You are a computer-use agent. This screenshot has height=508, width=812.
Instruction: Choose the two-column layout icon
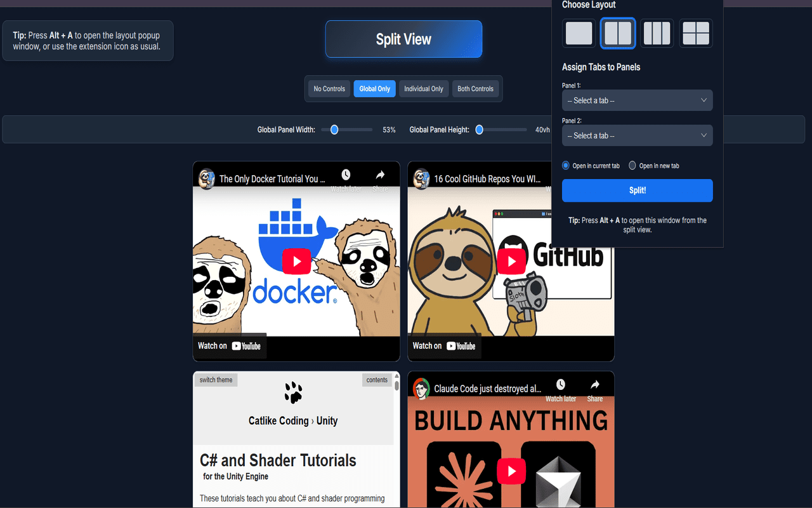tap(618, 33)
